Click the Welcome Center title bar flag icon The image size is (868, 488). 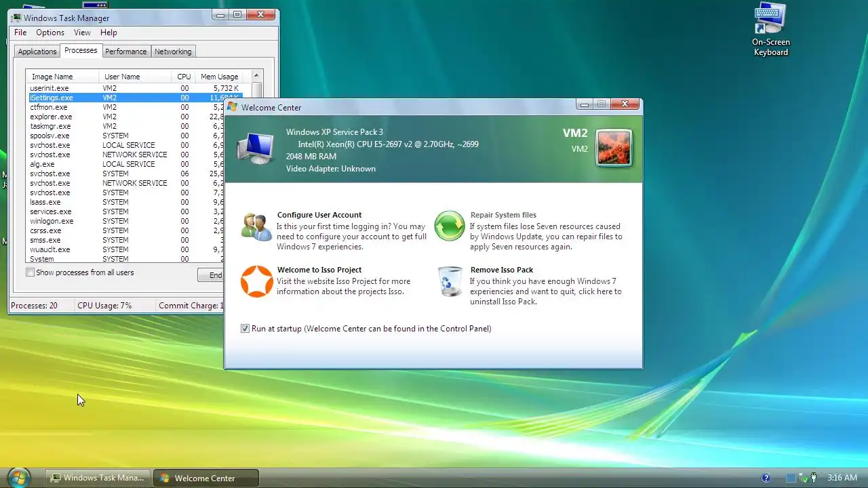pyautogui.click(x=232, y=107)
